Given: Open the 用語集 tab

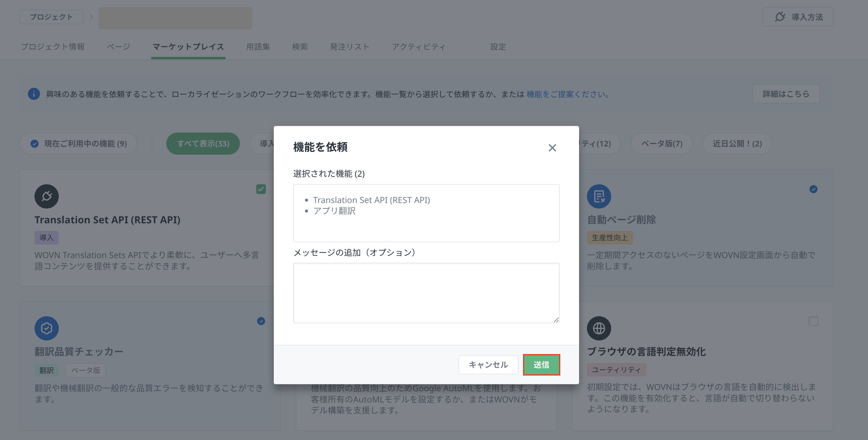Looking at the screenshot, I should [258, 47].
